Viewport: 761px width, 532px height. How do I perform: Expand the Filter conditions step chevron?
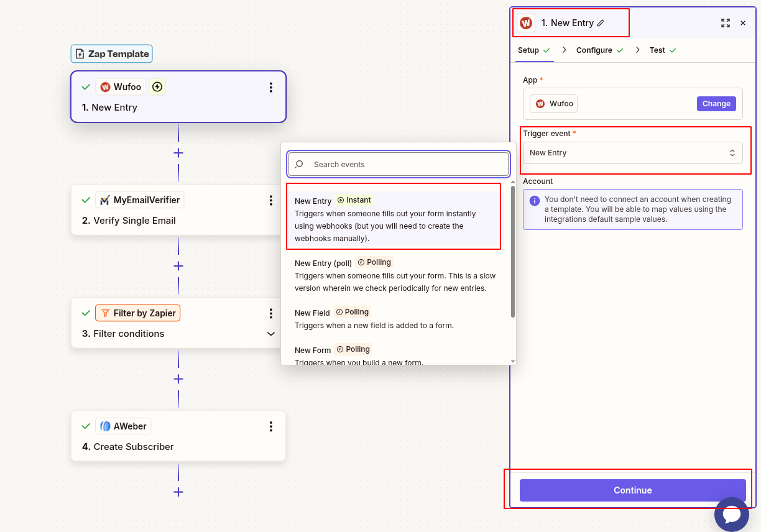point(270,333)
